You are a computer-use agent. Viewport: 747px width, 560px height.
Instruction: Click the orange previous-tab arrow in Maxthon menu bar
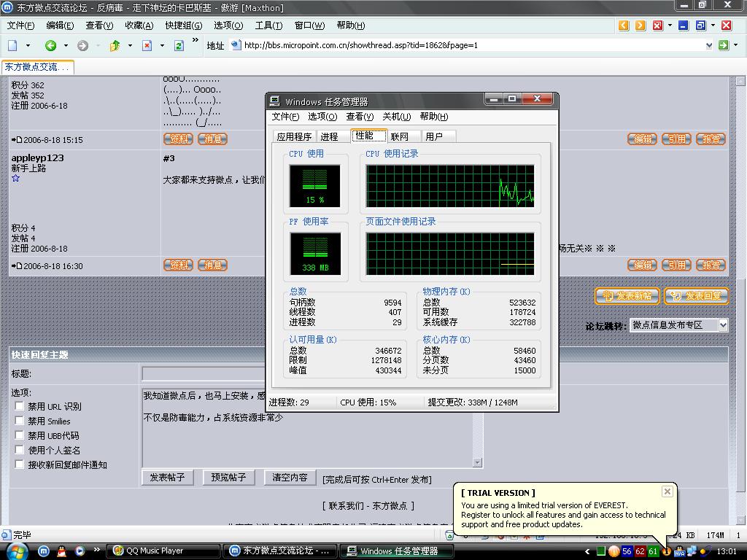pyautogui.click(x=624, y=26)
